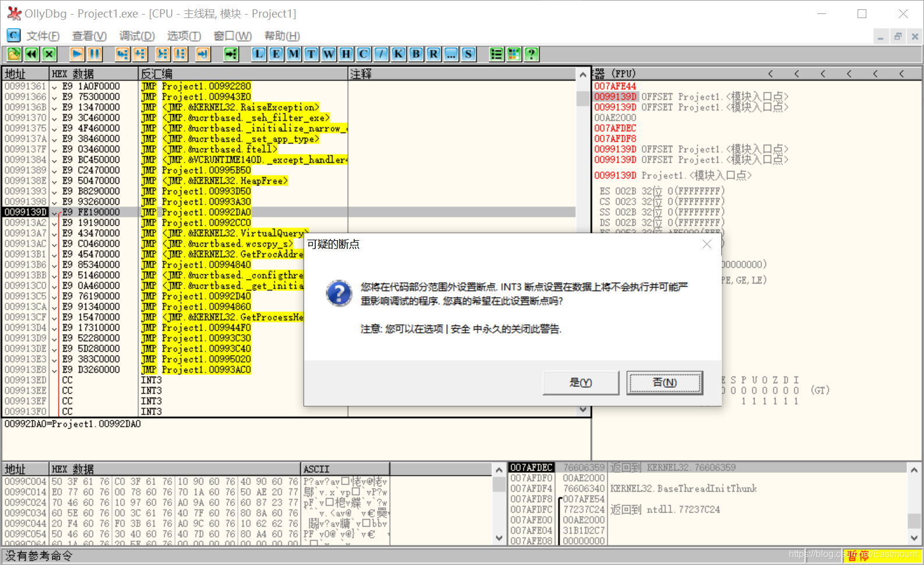Select the KERNEL32.RaiseException jump line

coord(230,107)
